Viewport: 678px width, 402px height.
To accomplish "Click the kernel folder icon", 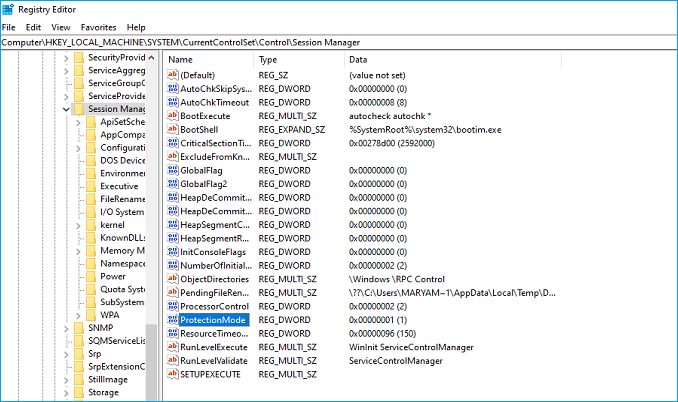I will point(91,225).
